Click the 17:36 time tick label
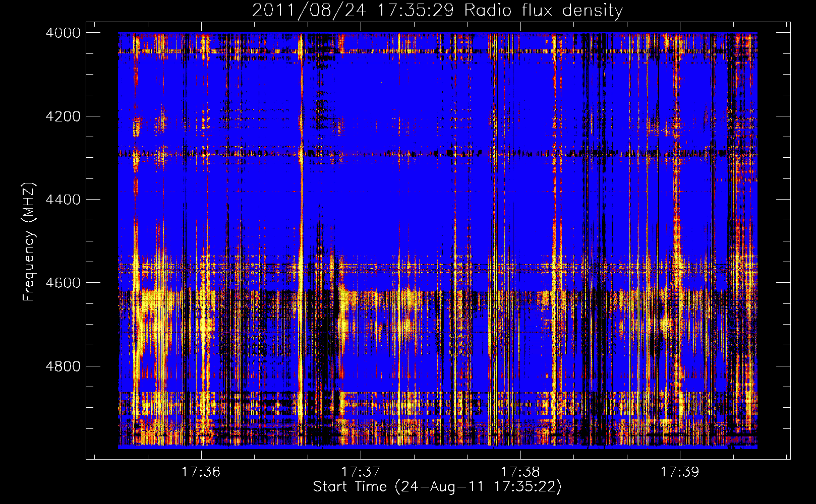 pyautogui.click(x=201, y=472)
